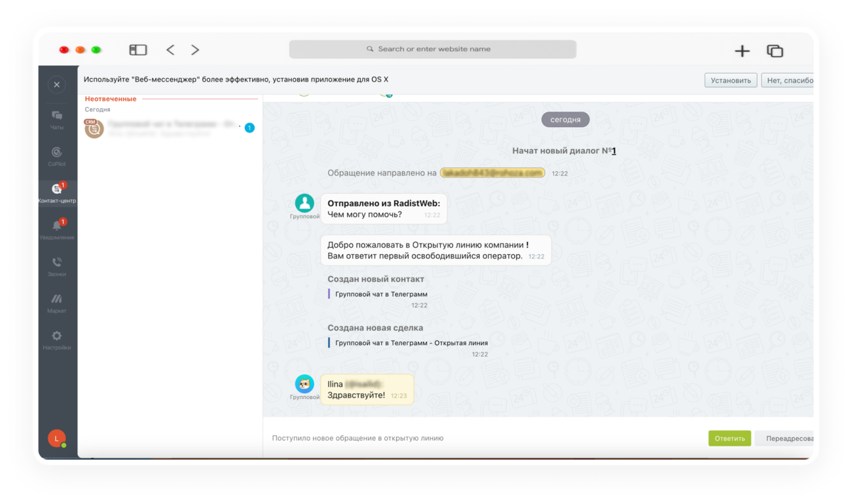Screen dimensions: 852x504
Task: Click the Добро пожаловать в Открытую линию message
Action: tap(436, 250)
